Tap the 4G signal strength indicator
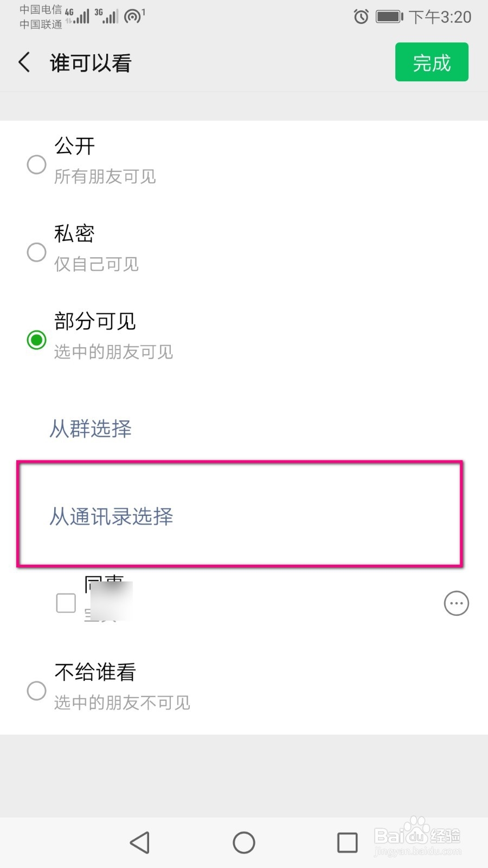Viewport: 488px width, 868px height. pos(77,16)
